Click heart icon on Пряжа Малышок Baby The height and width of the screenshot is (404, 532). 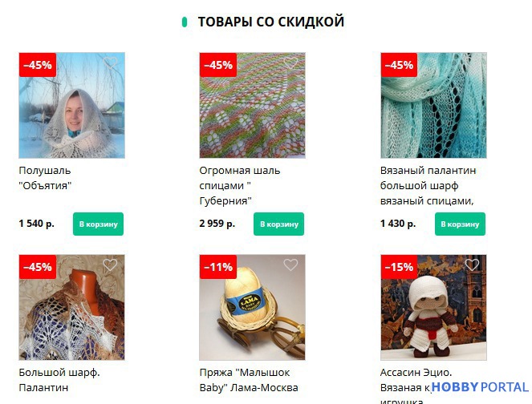(x=290, y=265)
